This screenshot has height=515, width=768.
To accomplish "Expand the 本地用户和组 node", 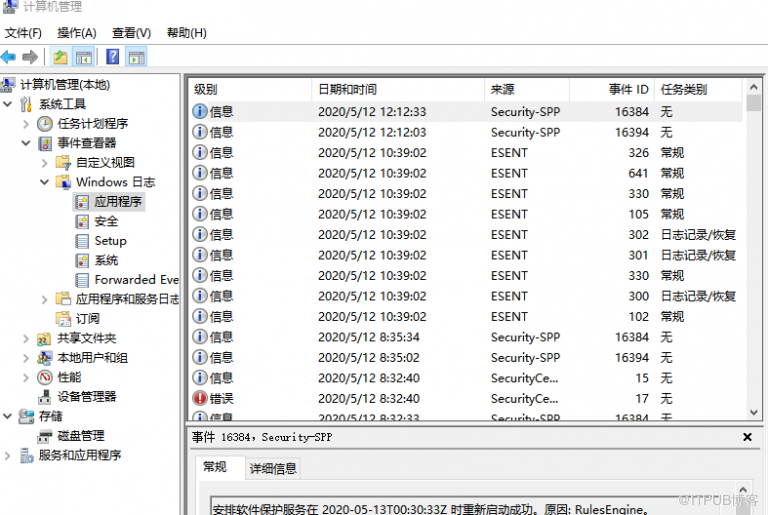I will tap(26, 358).
